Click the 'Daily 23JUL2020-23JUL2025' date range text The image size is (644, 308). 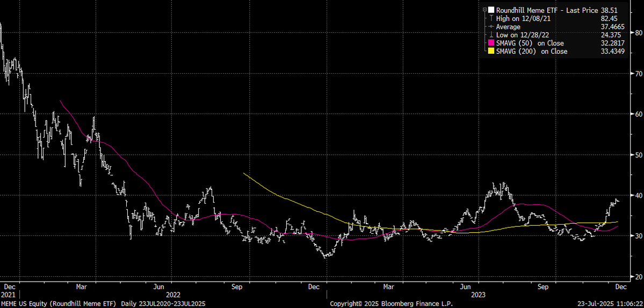click(x=163, y=304)
